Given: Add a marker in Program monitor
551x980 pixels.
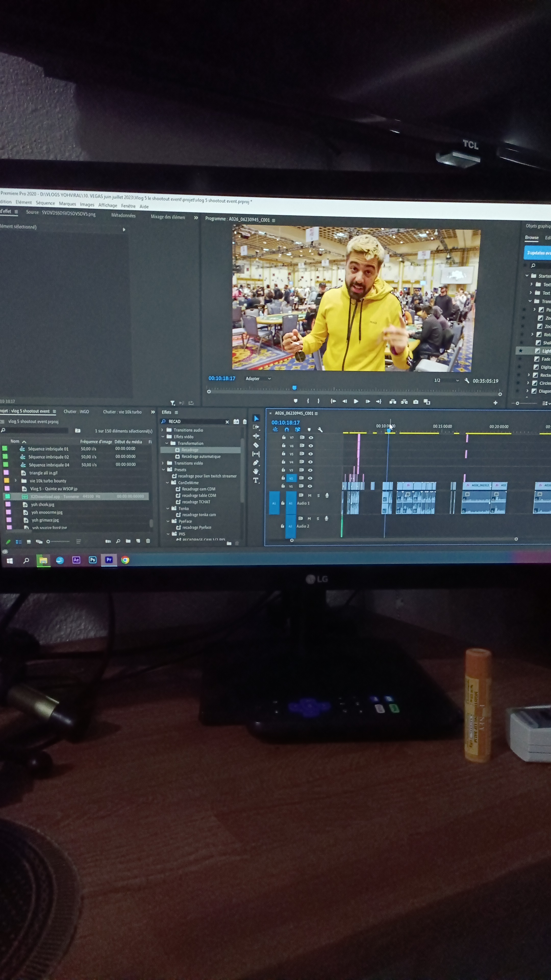Looking at the screenshot, I should click(x=295, y=401).
